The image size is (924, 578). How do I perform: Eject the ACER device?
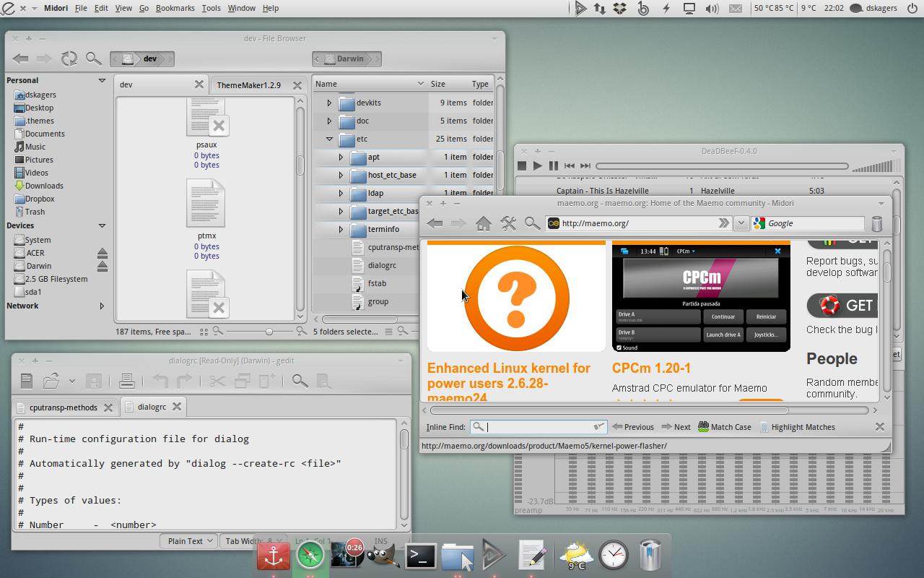point(103,253)
